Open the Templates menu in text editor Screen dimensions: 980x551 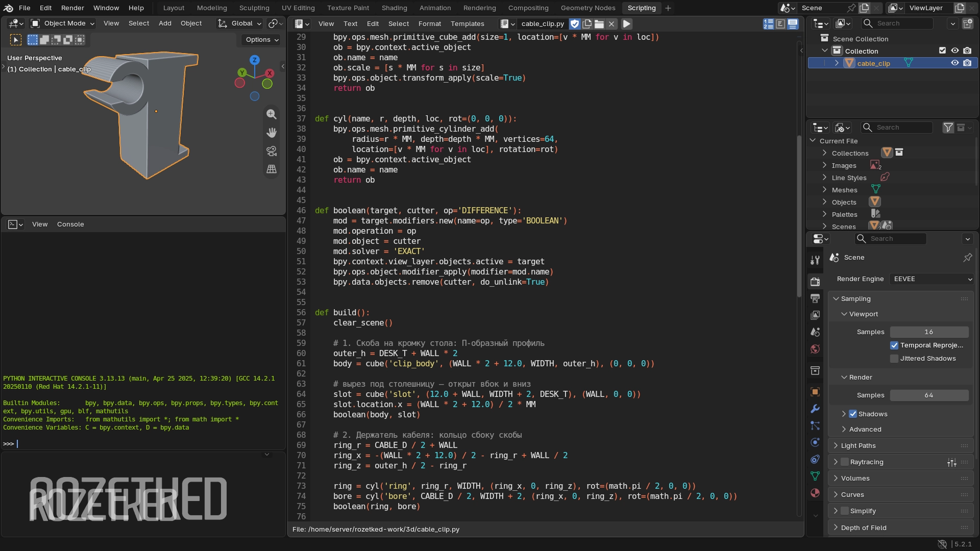(467, 24)
